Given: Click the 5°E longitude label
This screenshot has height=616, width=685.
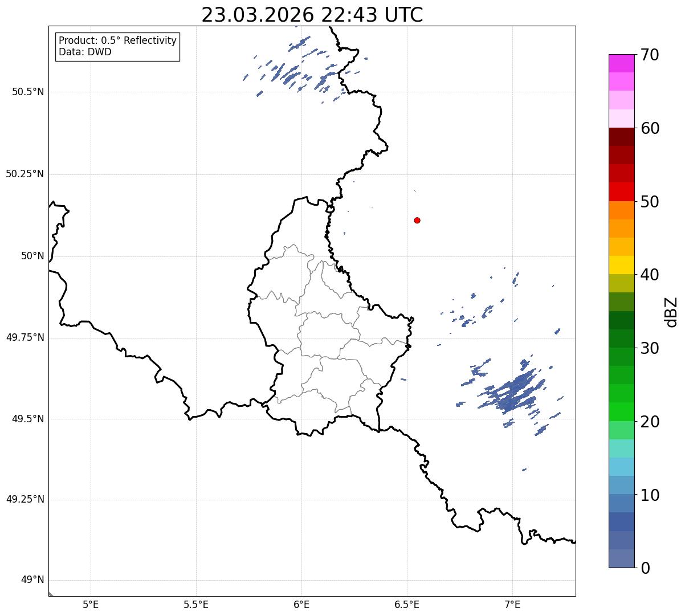Looking at the screenshot, I should [91, 604].
